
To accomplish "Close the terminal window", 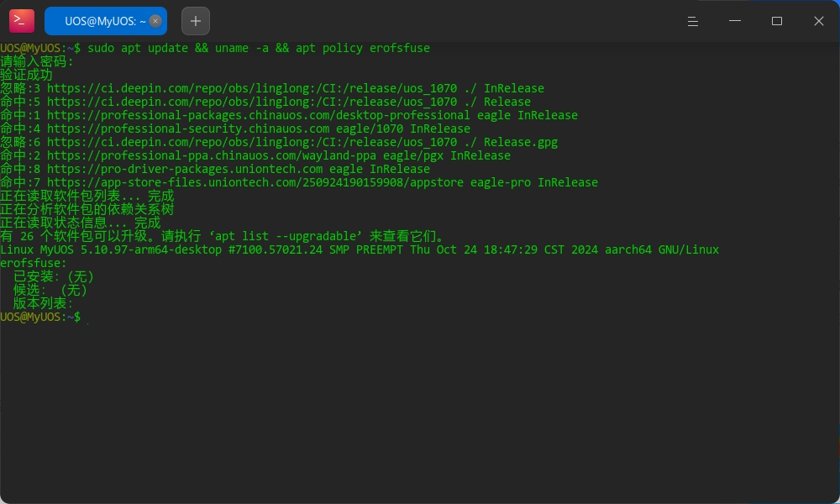I will 818,21.
